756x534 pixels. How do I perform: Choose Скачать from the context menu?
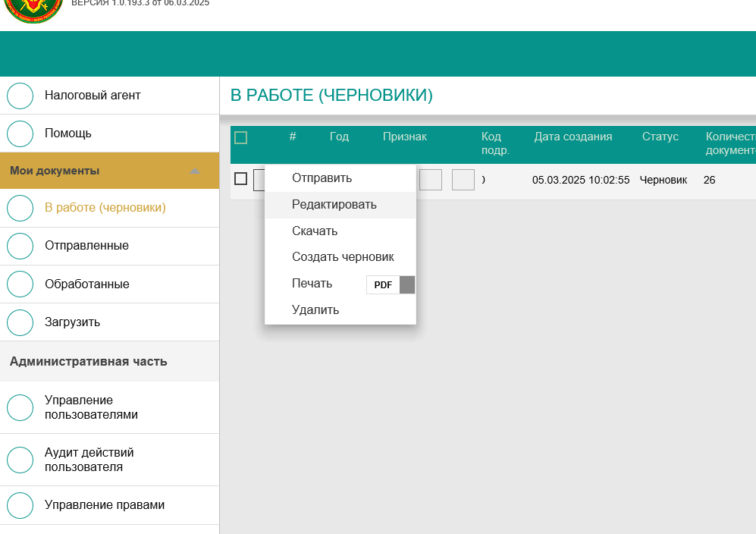315,231
